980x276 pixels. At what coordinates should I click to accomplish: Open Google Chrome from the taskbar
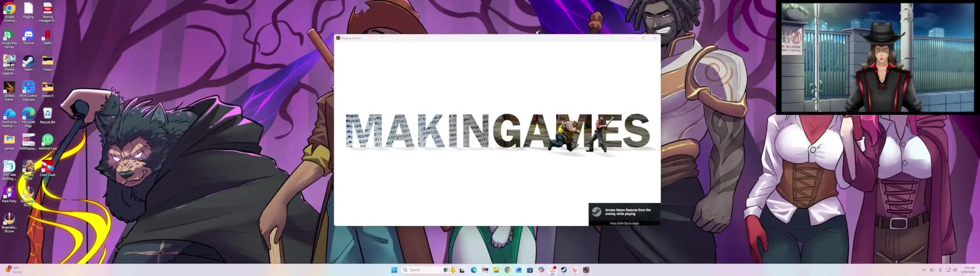507,270
